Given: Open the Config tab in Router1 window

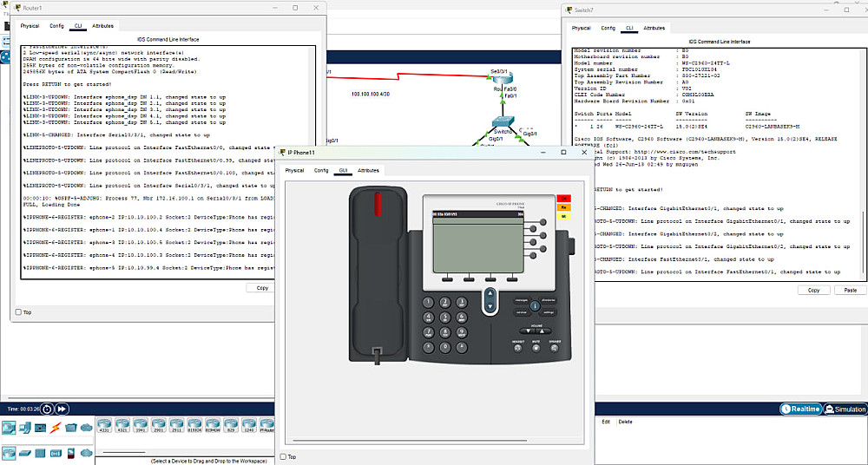Looking at the screenshot, I should [56, 25].
